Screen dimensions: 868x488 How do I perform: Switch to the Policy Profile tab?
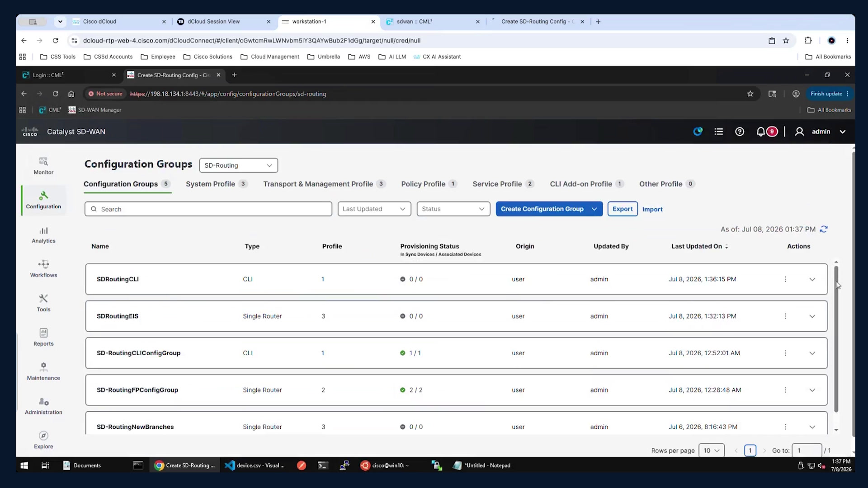click(x=429, y=184)
